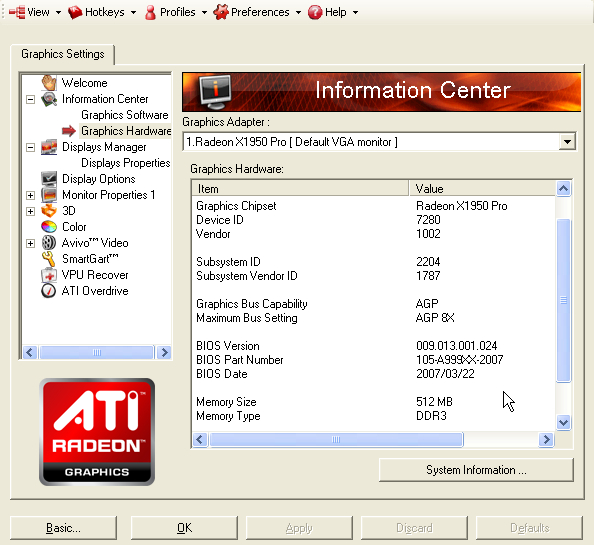Screen dimensions: 594x545
Task: Click the Item column header
Action: 300,189
